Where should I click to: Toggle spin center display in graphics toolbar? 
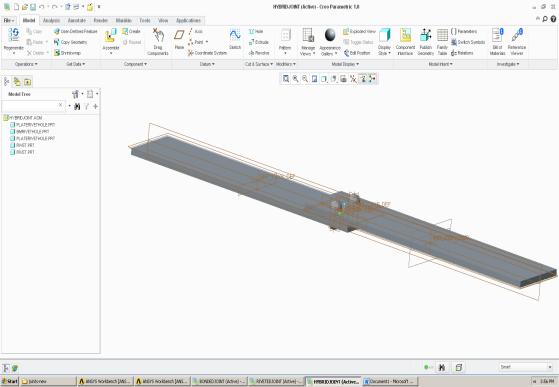[x=372, y=79]
